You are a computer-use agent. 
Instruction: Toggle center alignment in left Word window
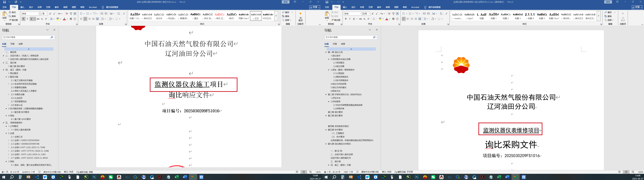pyautogui.click(x=85, y=19)
